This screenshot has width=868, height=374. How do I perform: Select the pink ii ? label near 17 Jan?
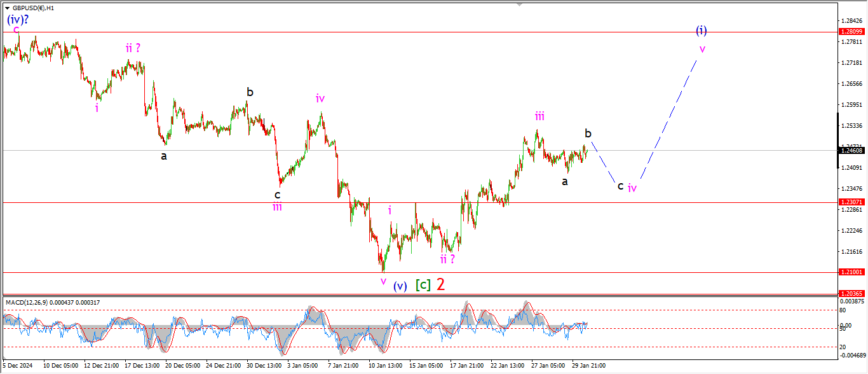click(x=448, y=259)
